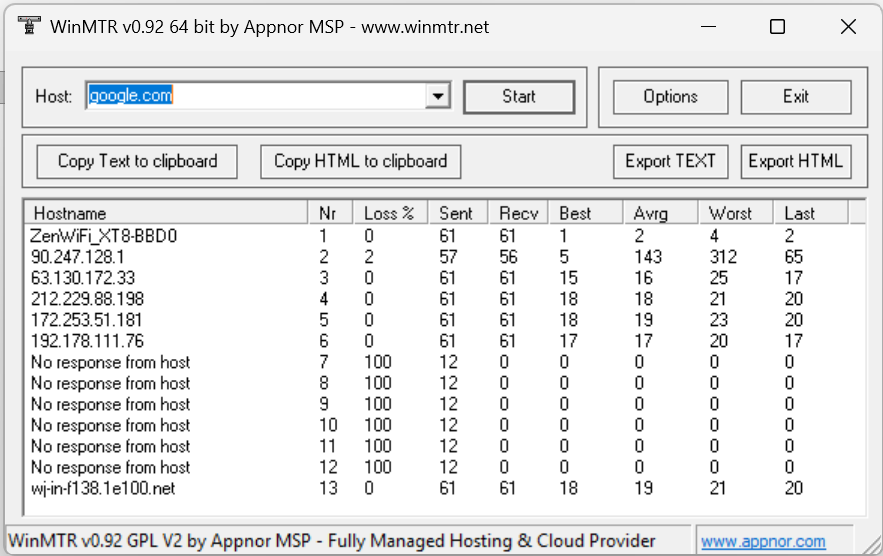Click the Sent column header

point(458,213)
